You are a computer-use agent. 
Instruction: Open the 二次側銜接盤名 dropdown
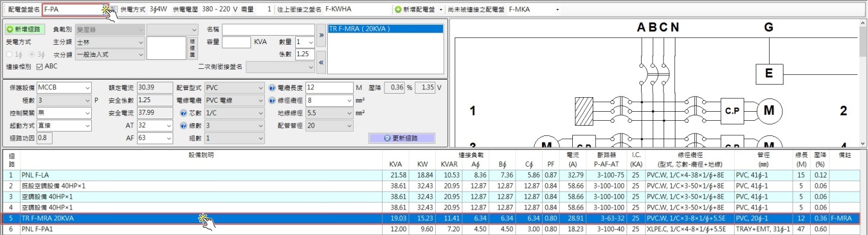pyautogui.click(x=280, y=66)
